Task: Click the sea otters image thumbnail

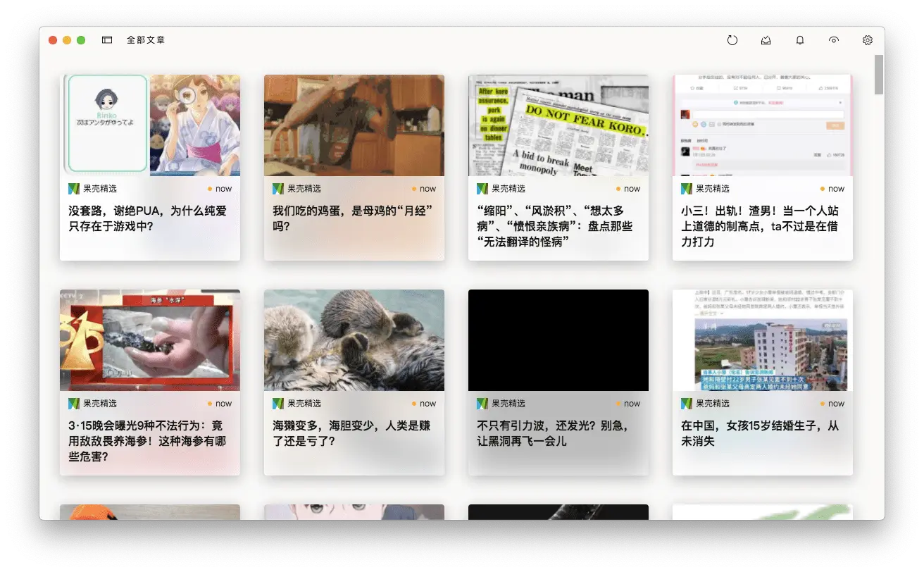Action: coord(354,340)
